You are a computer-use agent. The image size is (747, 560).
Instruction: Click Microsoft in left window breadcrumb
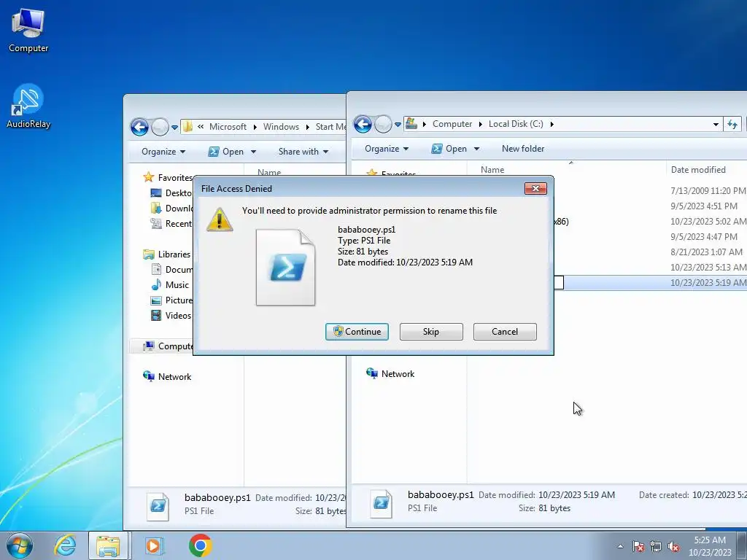point(228,127)
